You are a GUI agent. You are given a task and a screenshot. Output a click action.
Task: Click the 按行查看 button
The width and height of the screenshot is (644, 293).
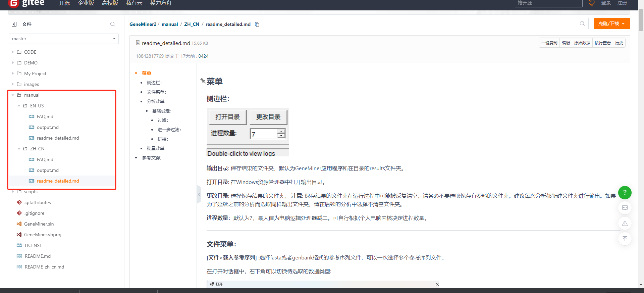[x=603, y=43]
